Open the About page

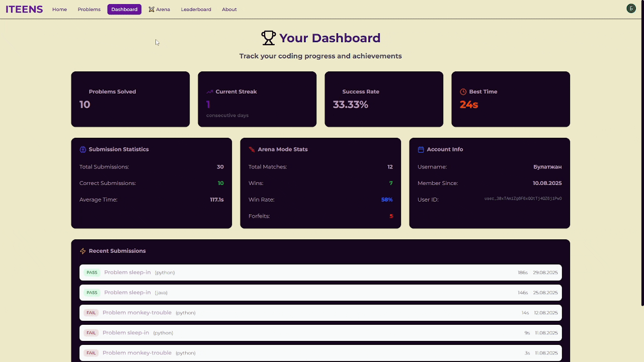(x=229, y=9)
